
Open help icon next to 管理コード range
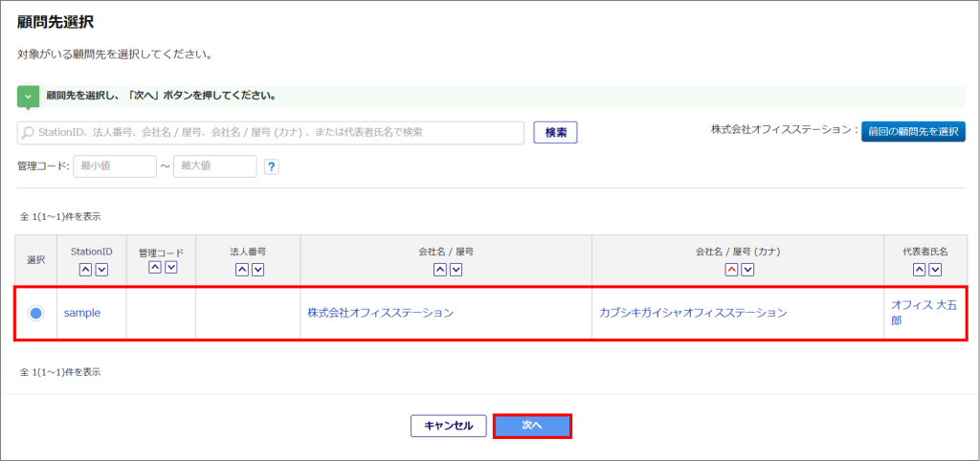coord(271,166)
